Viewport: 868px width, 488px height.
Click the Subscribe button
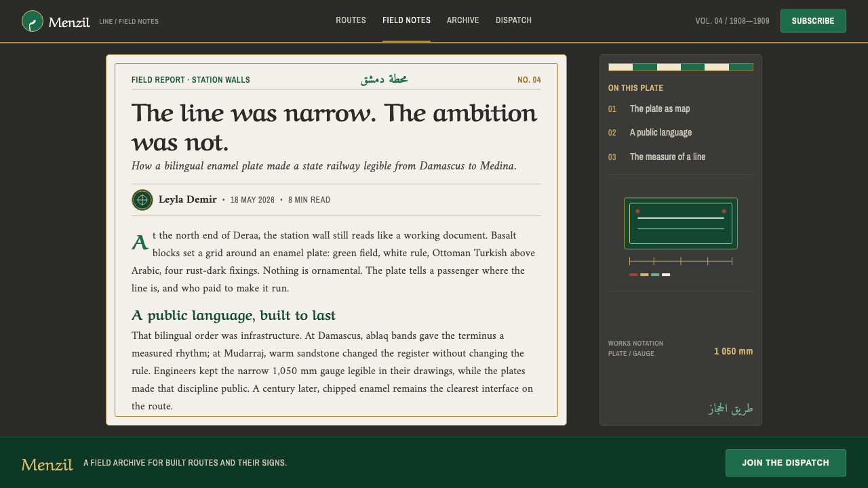pyautogui.click(x=813, y=21)
